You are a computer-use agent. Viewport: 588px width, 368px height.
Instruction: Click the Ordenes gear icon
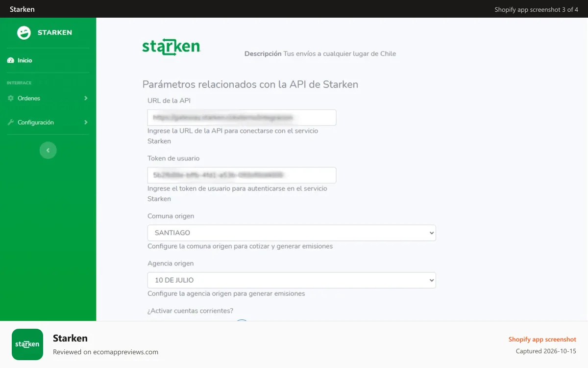11,98
